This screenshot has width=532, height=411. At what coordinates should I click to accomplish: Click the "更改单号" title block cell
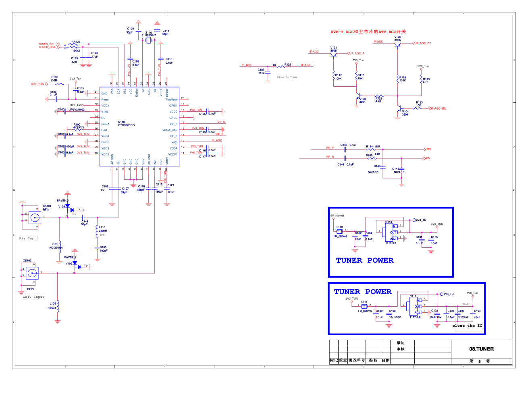click(357, 360)
